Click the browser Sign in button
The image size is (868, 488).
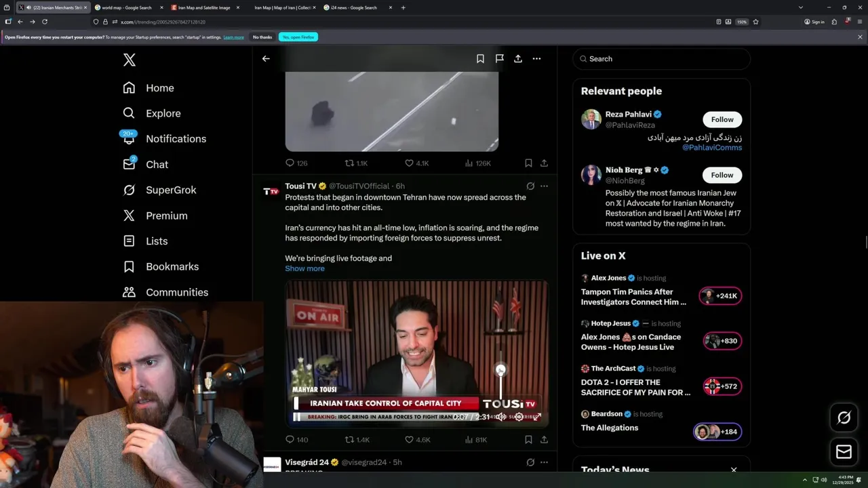click(814, 22)
